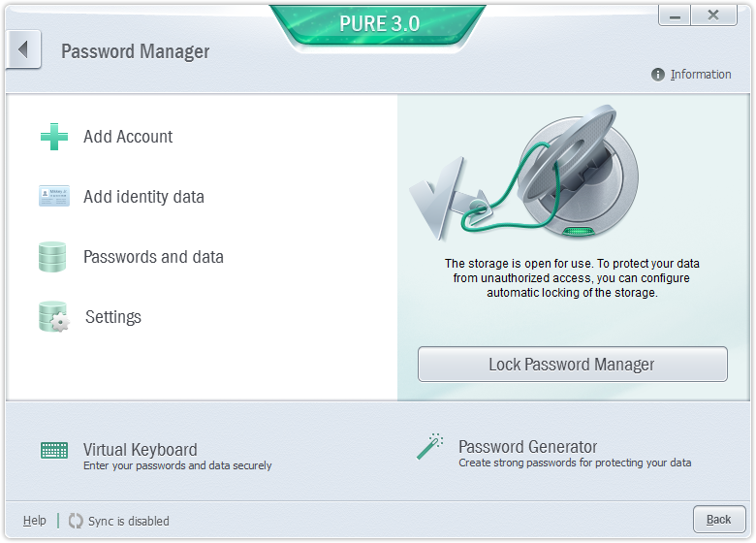The width and height of the screenshot is (756, 543).
Task: Launch Virtual Keyboard from its label
Action: pos(141,450)
